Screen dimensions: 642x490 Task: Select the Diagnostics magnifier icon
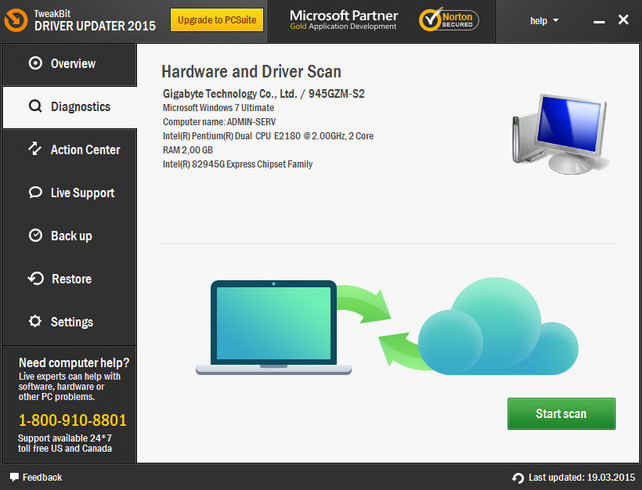36,107
